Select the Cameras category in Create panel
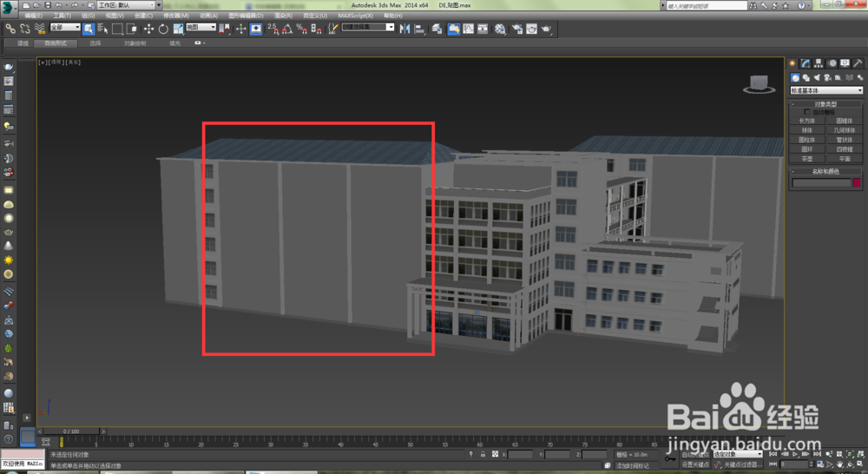The width and height of the screenshot is (868, 474). (x=827, y=77)
